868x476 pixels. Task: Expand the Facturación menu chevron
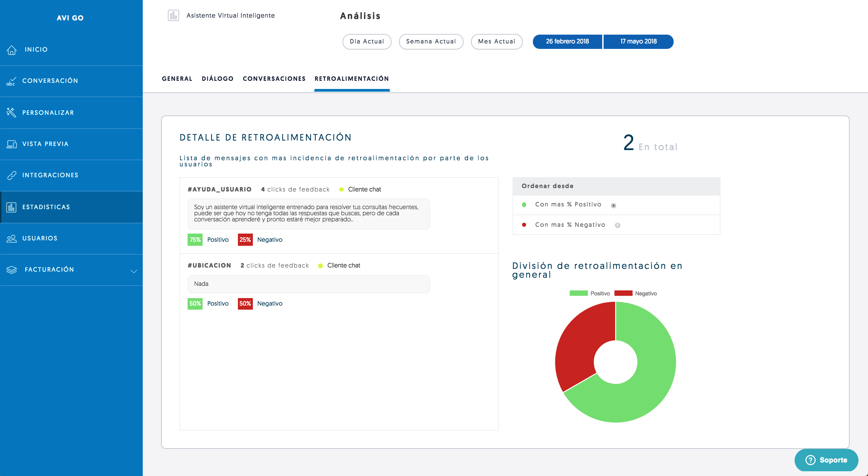(134, 271)
